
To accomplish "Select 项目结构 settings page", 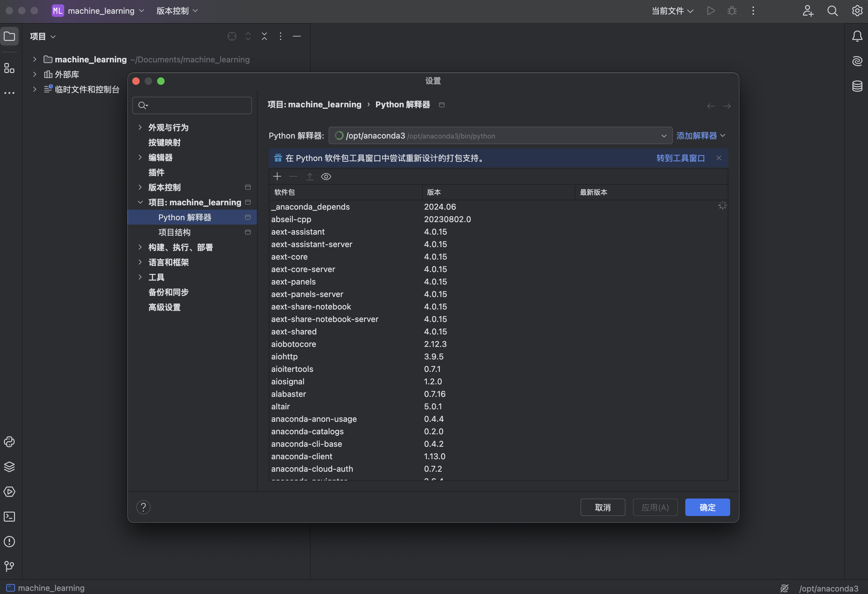I will tap(174, 232).
